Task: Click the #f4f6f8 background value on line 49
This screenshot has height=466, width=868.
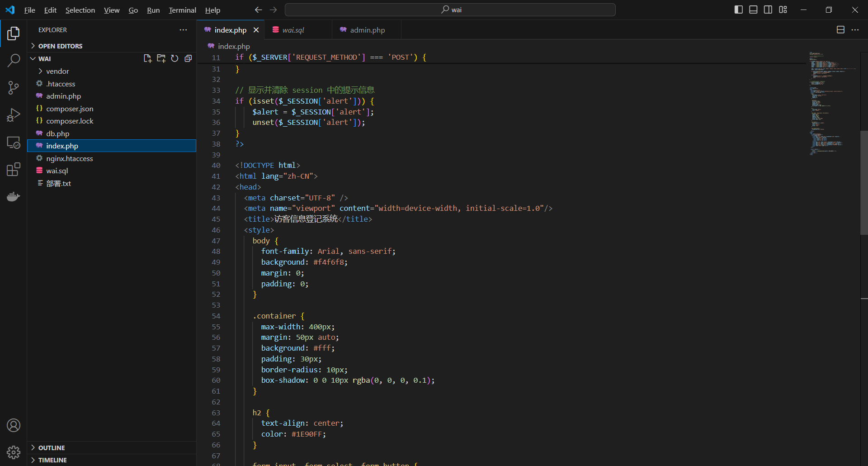Action: [x=330, y=262]
